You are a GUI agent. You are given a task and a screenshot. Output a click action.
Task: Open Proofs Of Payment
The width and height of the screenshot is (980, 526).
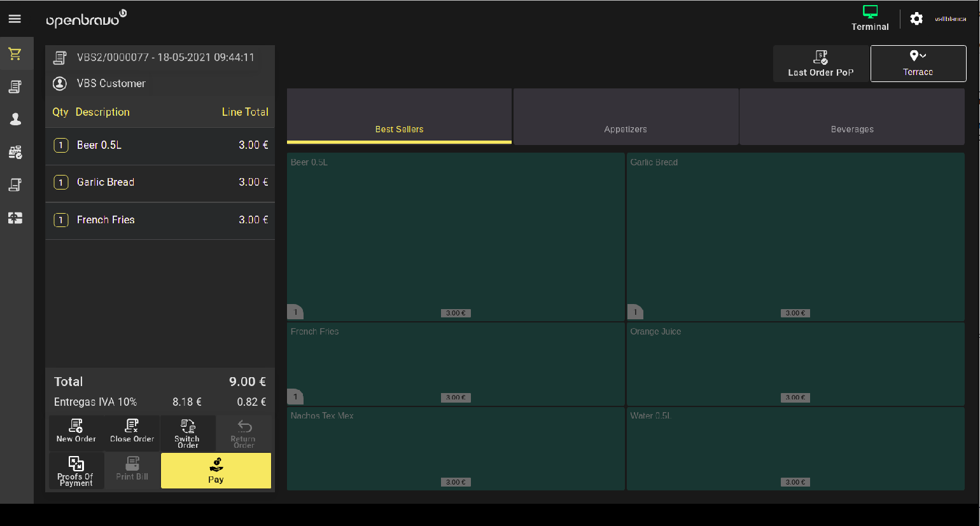[76, 471]
